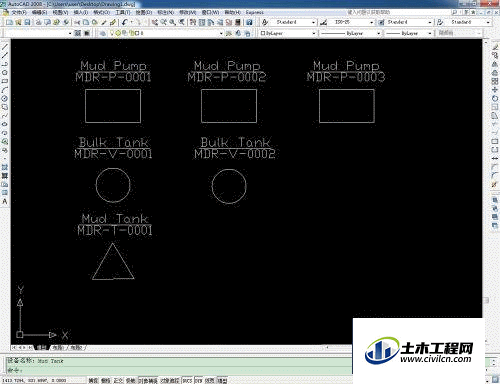The height and width of the screenshot is (384, 500).
Task: Open the 文件(F) menu
Action: click(19, 12)
